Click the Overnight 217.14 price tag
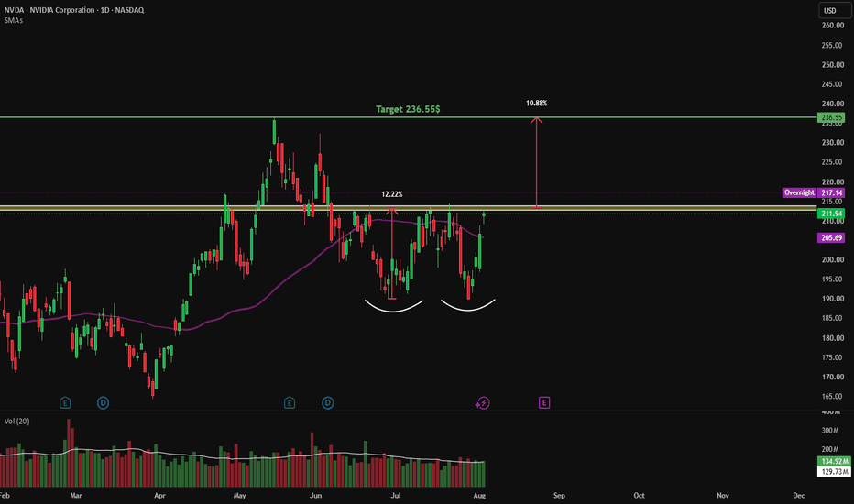 click(814, 192)
